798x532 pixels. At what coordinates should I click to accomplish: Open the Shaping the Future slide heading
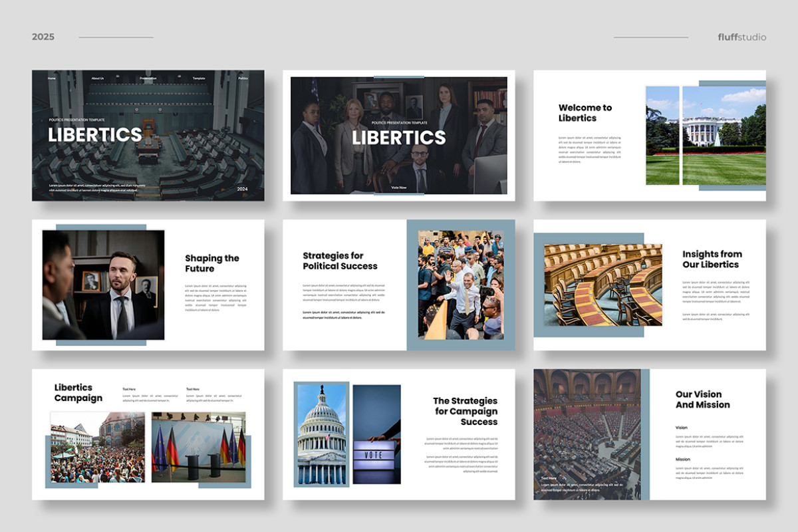211,265
